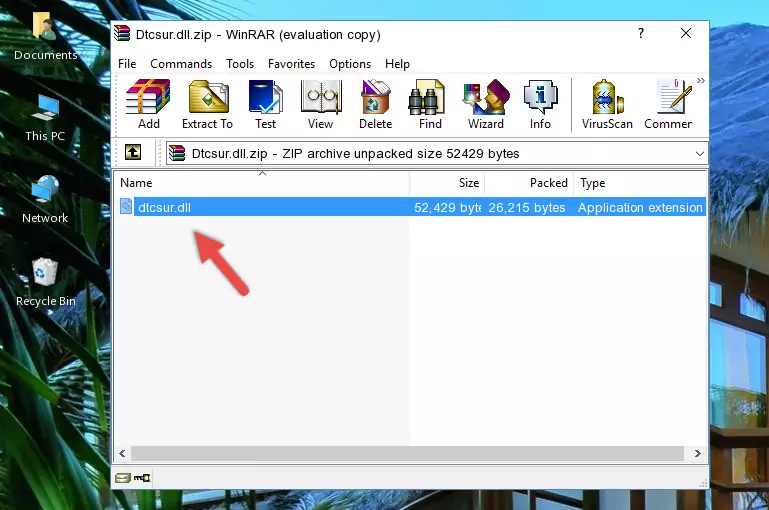Image resolution: width=769 pixels, height=510 pixels.
Task: Click the Add toolbar icon
Action: [148, 105]
